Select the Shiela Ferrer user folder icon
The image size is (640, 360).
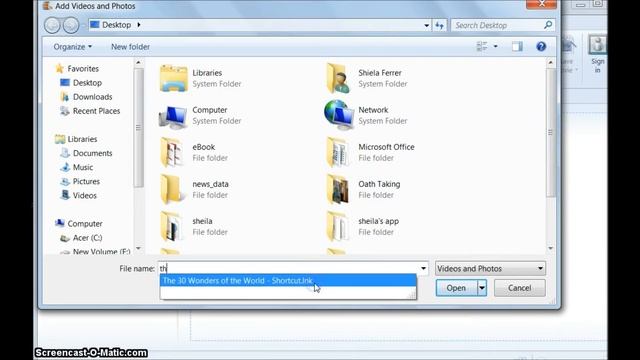tap(338, 78)
